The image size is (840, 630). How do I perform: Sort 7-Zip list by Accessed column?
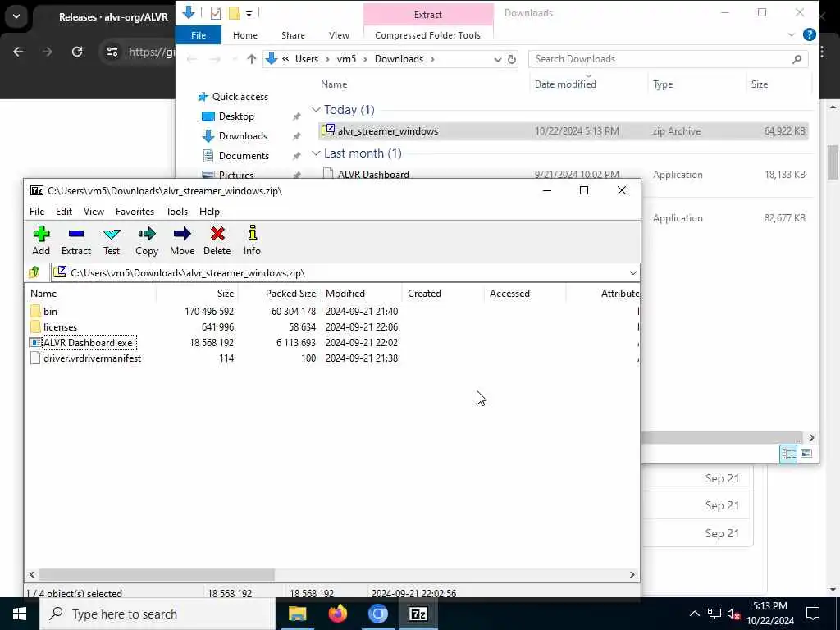click(525, 294)
